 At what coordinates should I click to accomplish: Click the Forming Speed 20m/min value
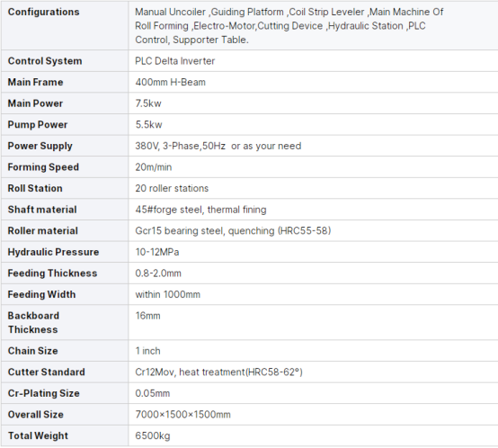(154, 167)
